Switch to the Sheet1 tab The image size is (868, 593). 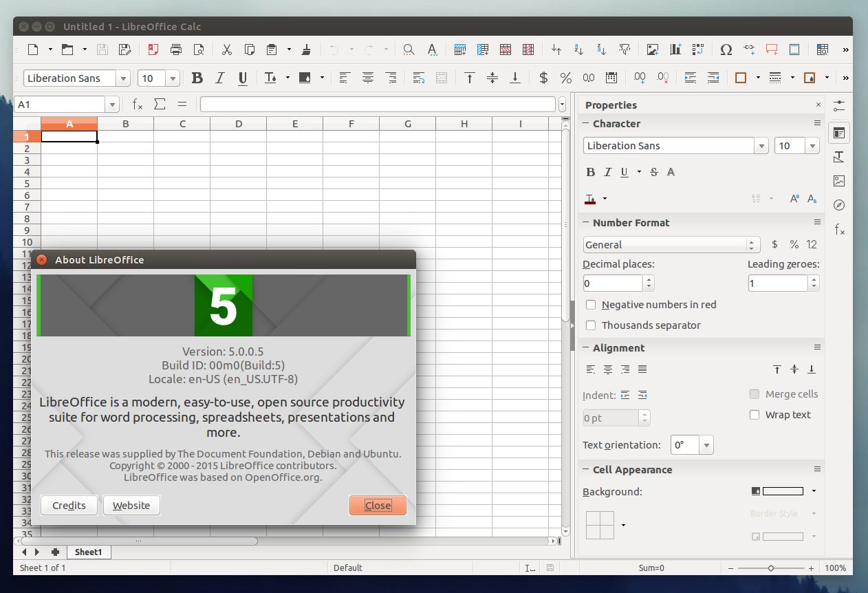[88, 551]
